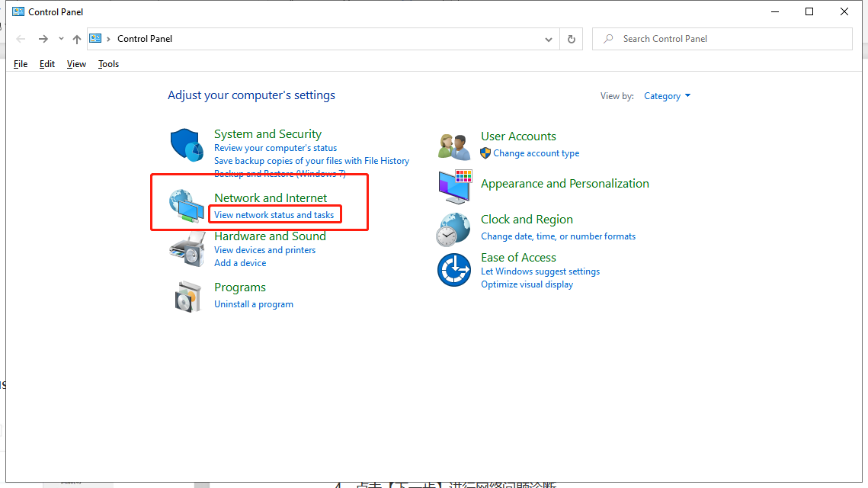
Task: Click the Control Panel icon in address bar
Action: point(96,38)
